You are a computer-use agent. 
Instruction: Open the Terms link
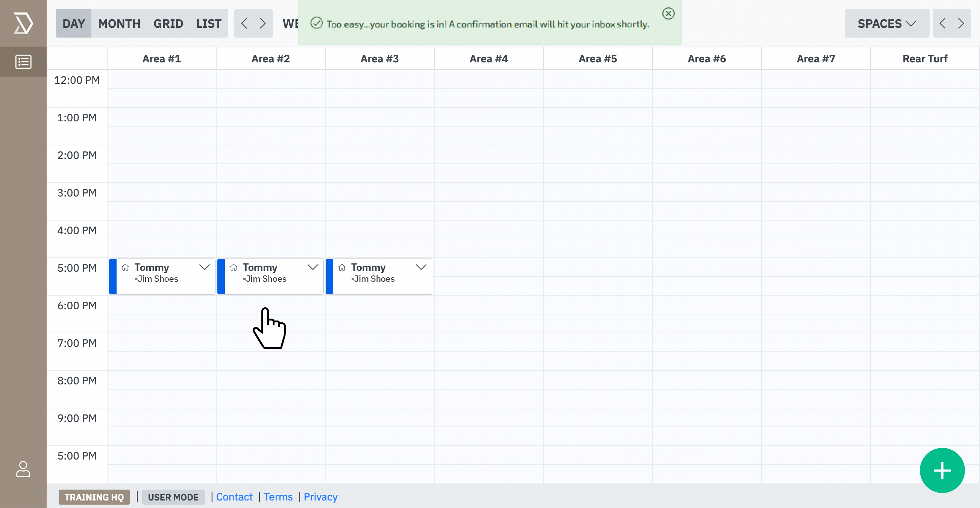[278, 497]
